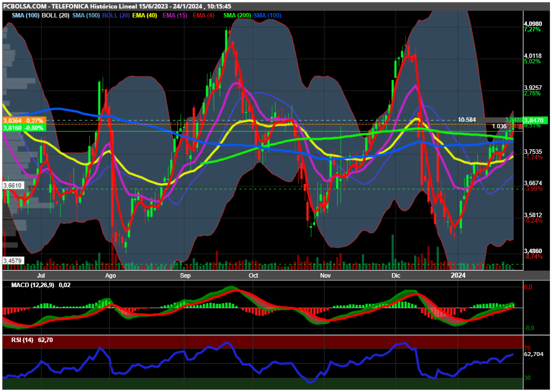Image resolution: width=552 pixels, height=392 pixels.
Task: Select the 62,70 value beside RSI (14)
Action: [45, 340]
